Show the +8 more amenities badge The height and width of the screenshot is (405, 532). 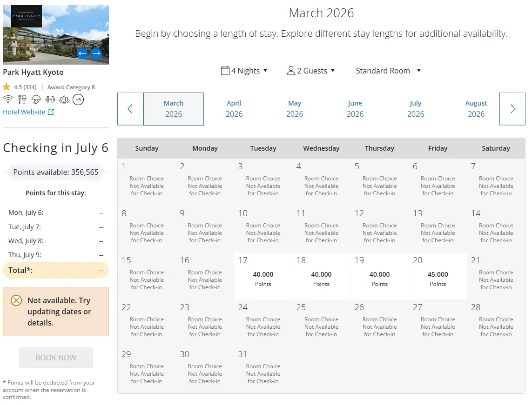click(78, 99)
